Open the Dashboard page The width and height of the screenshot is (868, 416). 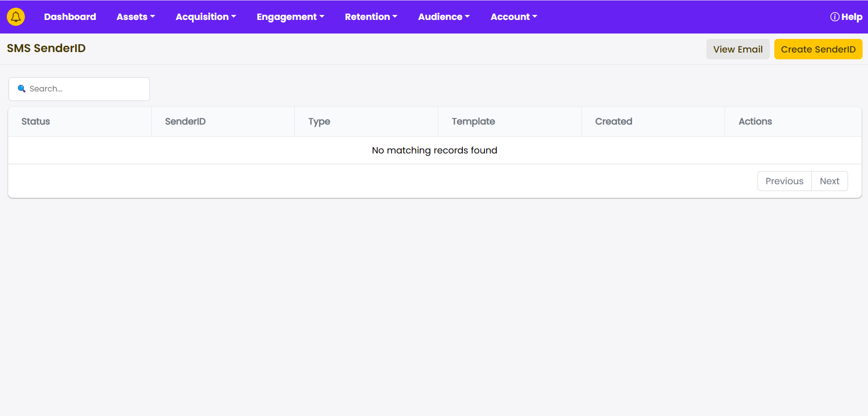pyautogui.click(x=70, y=17)
